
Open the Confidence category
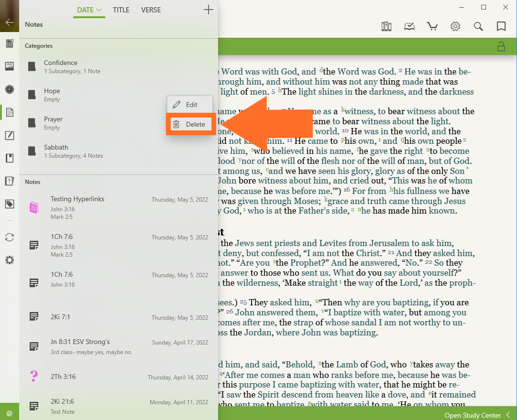click(61, 66)
